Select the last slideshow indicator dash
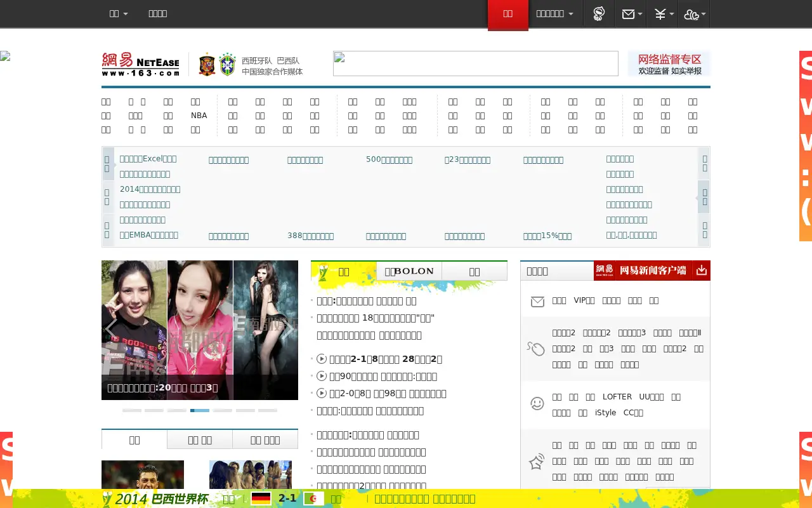This screenshot has height=508, width=812. click(x=268, y=411)
